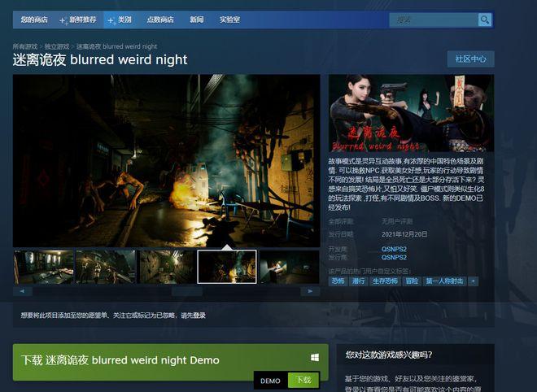The height and width of the screenshot is (392, 537).
Task: Open 类别 menu
Action: click(124, 20)
